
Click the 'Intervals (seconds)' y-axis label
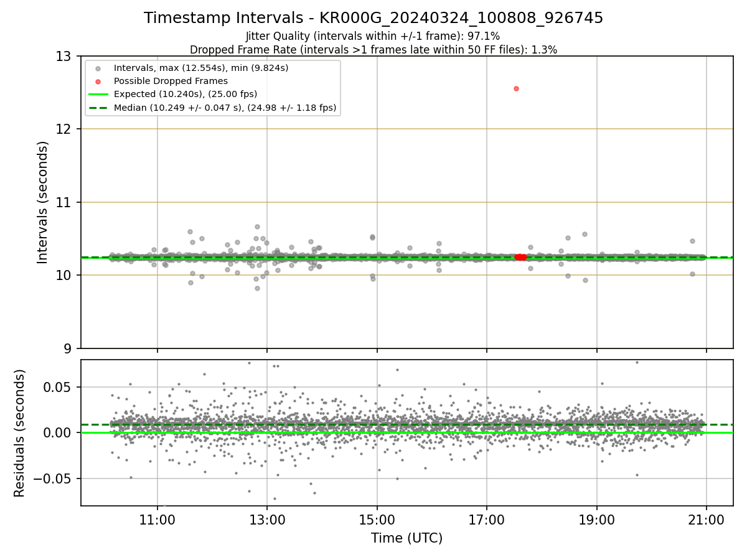click(x=42, y=202)
